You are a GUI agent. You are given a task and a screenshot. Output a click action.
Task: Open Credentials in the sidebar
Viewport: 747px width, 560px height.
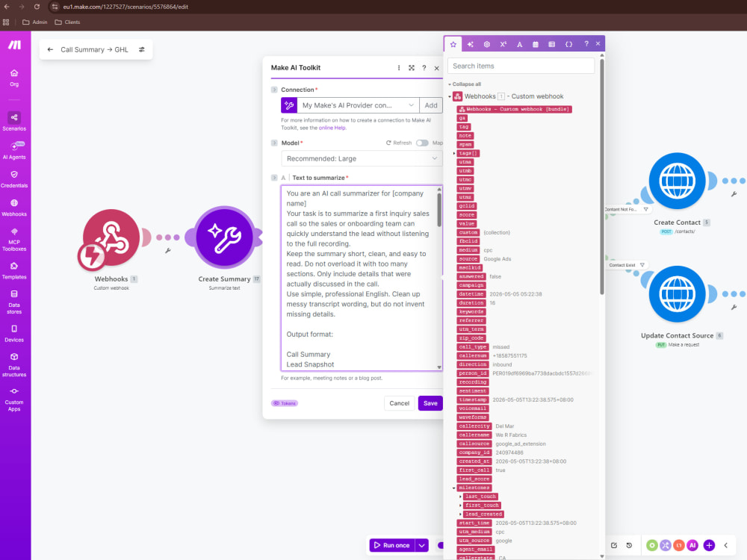click(14, 179)
